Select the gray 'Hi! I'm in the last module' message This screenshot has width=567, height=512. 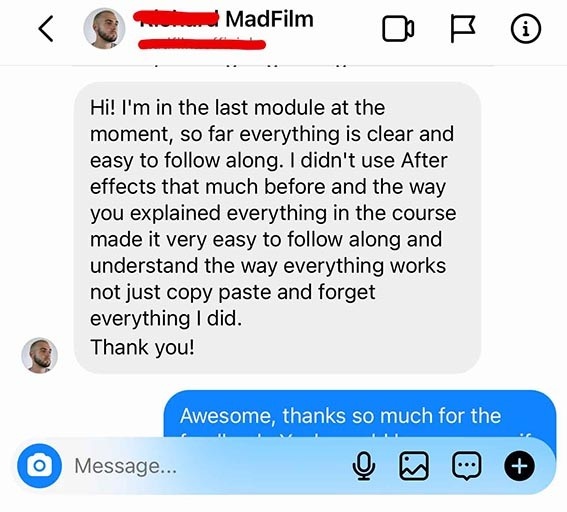point(277,227)
